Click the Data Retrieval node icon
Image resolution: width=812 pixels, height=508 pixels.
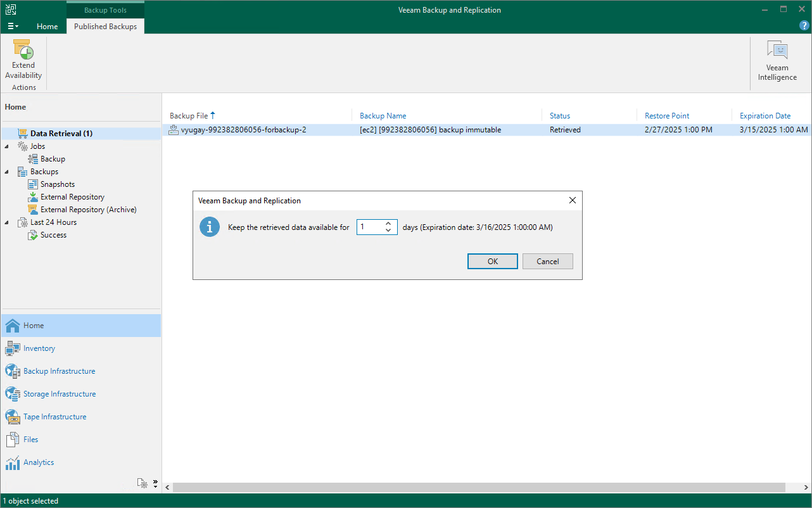23,134
